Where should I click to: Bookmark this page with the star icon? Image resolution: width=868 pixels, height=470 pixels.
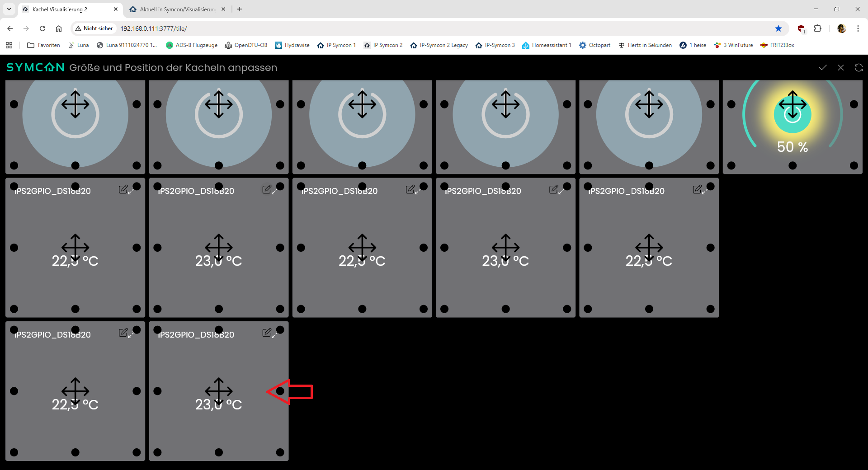pyautogui.click(x=778, y=28)
